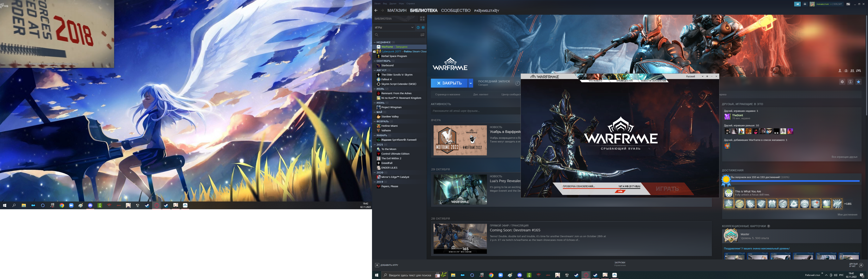Open dropdown arrow beside ЗАКРЫТЬ button
Image resolution: width=868 pixels, height=279 pixels.
470,83
